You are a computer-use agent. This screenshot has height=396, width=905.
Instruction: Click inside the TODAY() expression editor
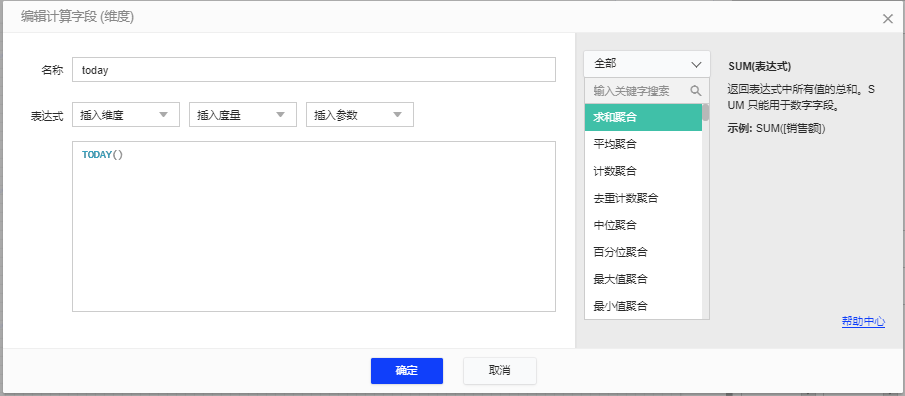tap(314, 226)
